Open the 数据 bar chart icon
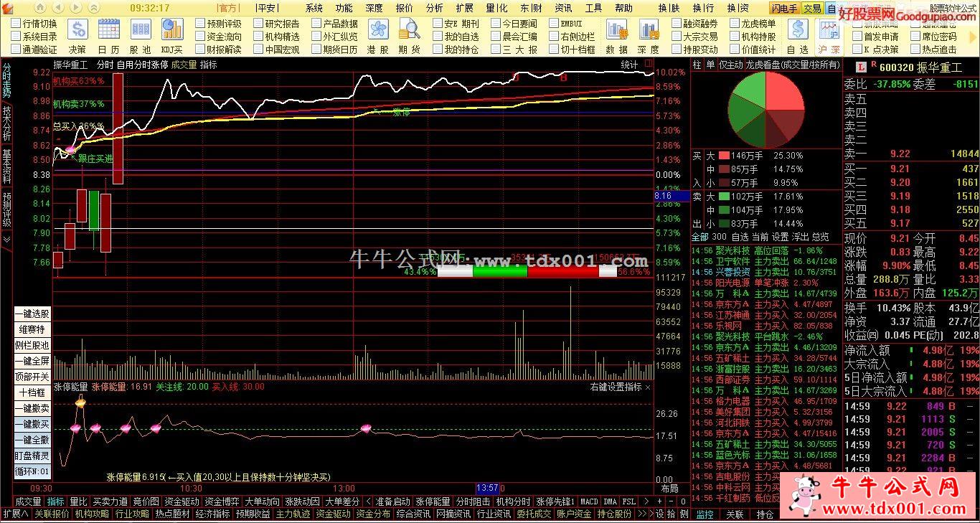980x523 pixels. pyautogui.click(x=617, y=29)
